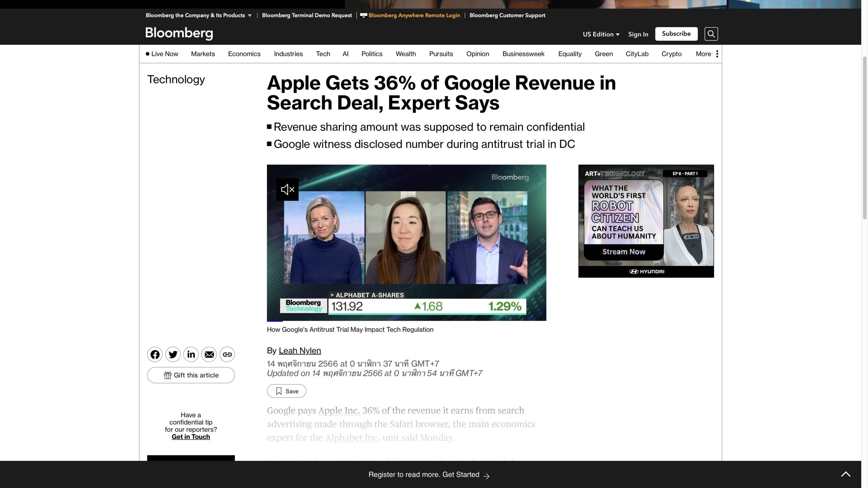Expand the bottom register banner chevron
The width and height of the screenshot is (868, 488).
(x=845, y=474)
